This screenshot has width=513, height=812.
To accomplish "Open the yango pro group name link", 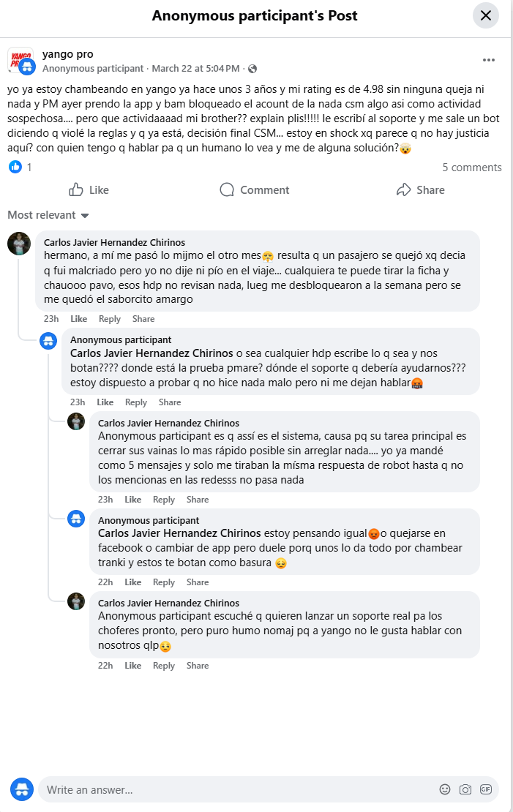I will point(68,54).
